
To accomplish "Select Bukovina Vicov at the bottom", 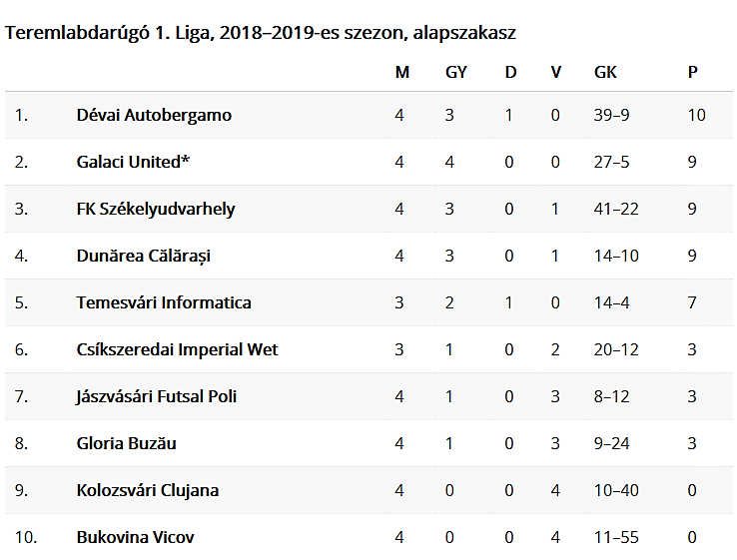I will point(136,537).
